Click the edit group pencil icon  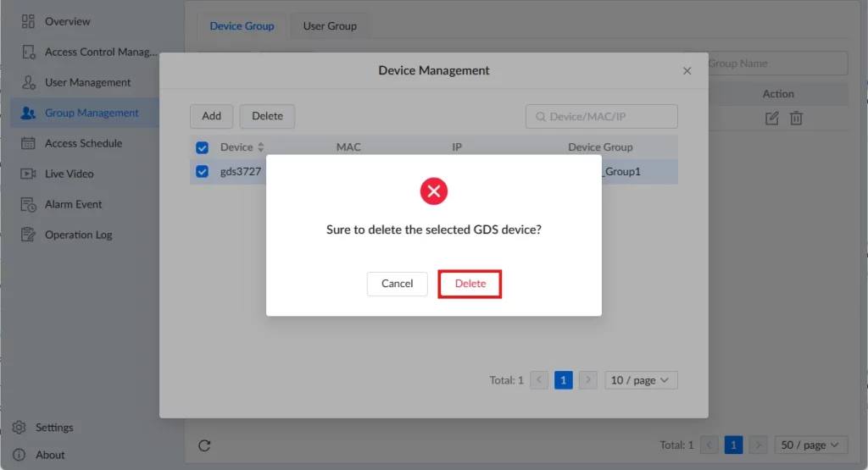click(x=771, y=118)
